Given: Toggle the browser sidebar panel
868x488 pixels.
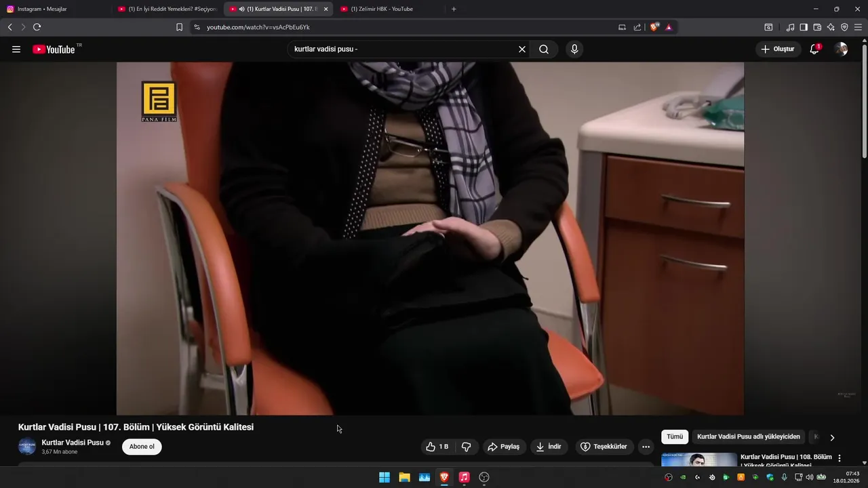Looking at the screenshot, I should tap(804, 27).
